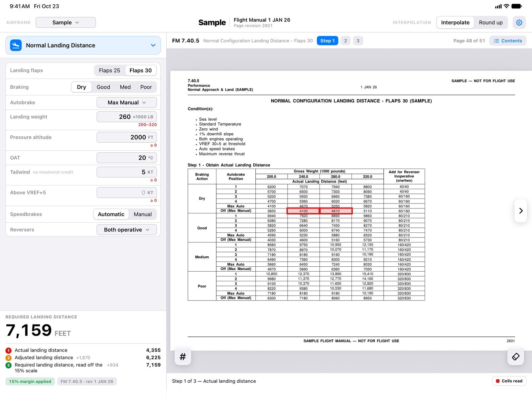Tap the eraser clear-highlights button
Viewport: 532px width, 399px height.
516,357
